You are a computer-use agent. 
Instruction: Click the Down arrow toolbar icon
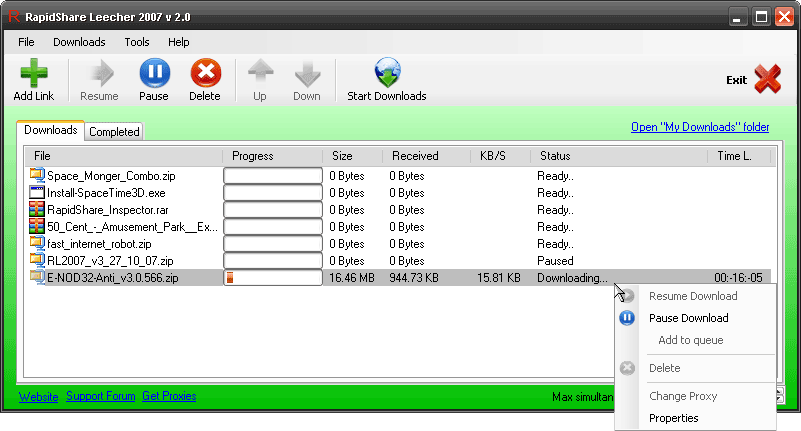click(x=307, y=73)
